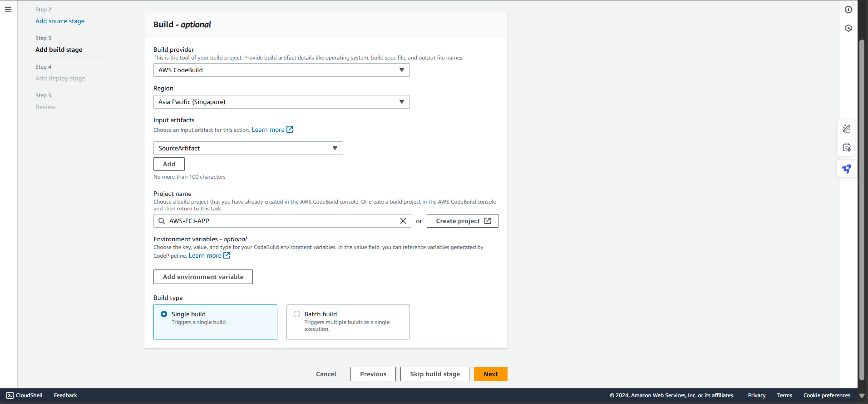Click the 'No more than 100 characters' hint
This screenshot has height=404, width=868.
pyautogui.click(x=189, y=177)
